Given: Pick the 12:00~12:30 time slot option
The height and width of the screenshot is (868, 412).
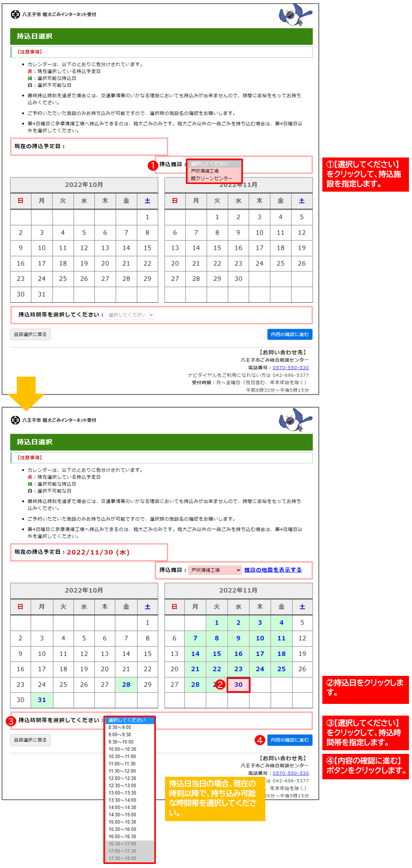Looking at the screenshot, I should [122, 778].
